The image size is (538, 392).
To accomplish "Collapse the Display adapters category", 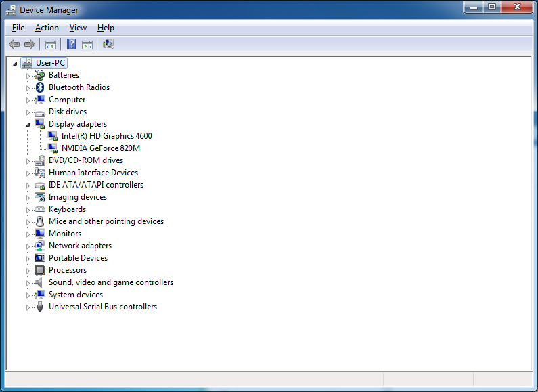I will pyautogui.click(x=28, y=125).
